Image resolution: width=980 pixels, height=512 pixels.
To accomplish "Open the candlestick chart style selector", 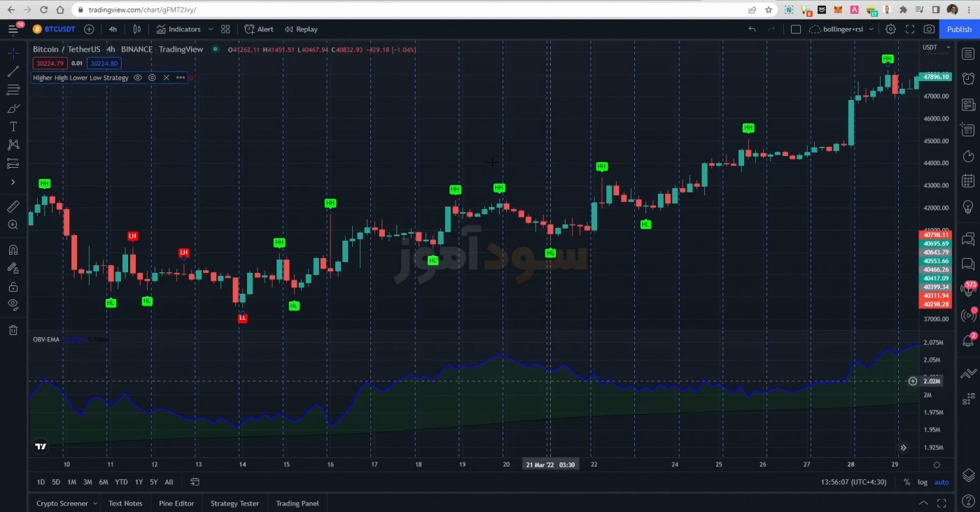I will [x=137, y=29].
